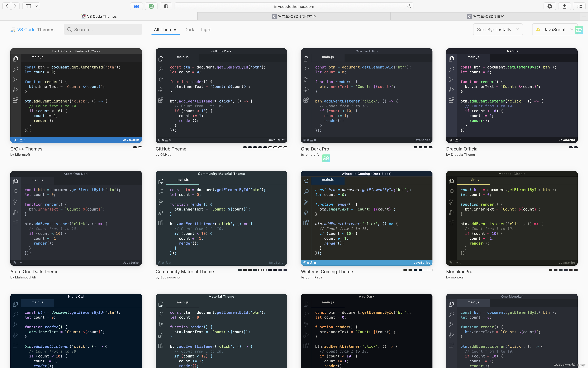Click the 'by Mahmoud Ali' author text

(x=23, y=277)
